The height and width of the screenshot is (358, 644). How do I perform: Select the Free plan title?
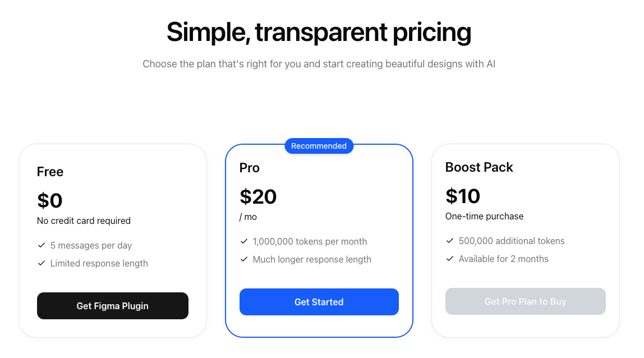pos(50,172)
